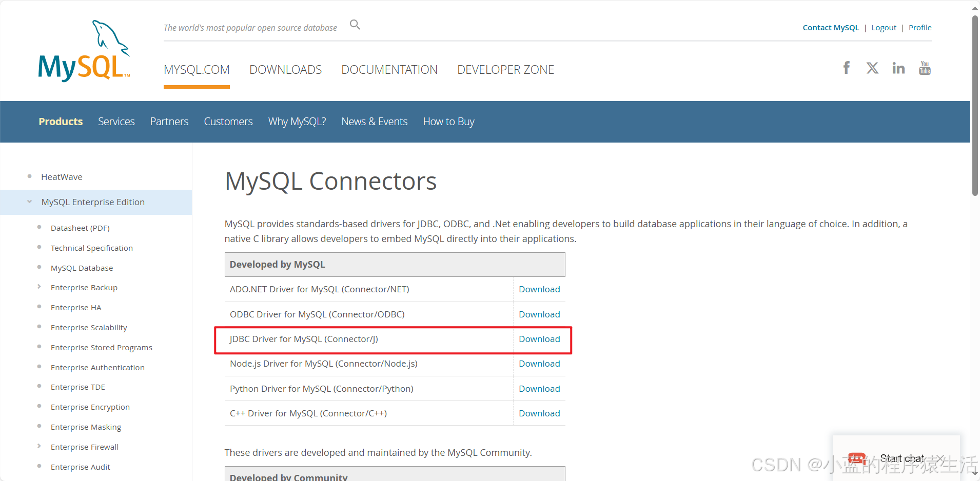
Task: Open the search magnifier icon
Action: point(355,25)
